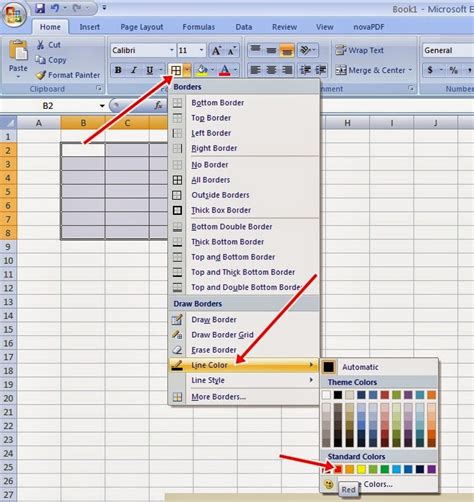Pick the Red standard color swatch

(338, 469)
